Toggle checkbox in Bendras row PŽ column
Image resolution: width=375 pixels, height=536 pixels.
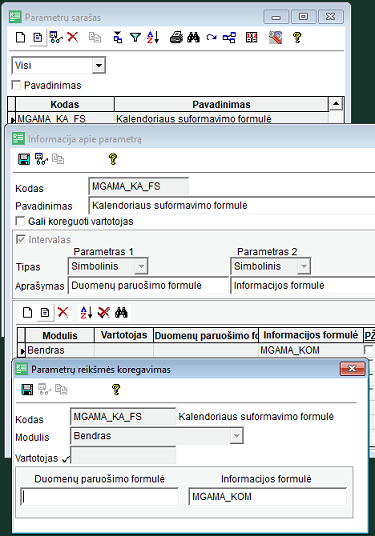[x=369, y=350]
